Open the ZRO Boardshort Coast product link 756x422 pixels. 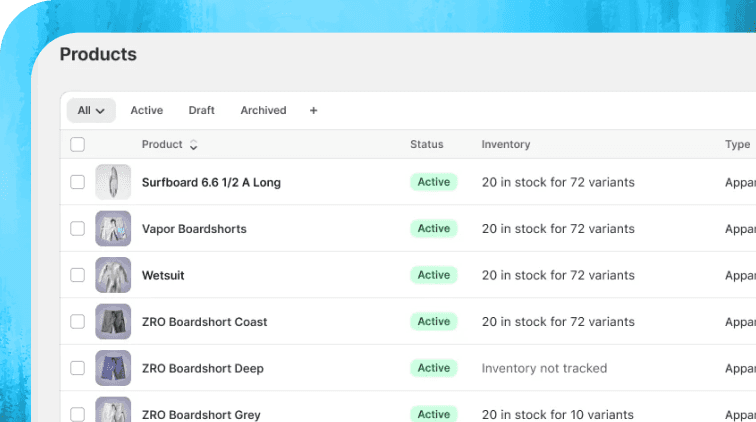[x=204, y=322]
